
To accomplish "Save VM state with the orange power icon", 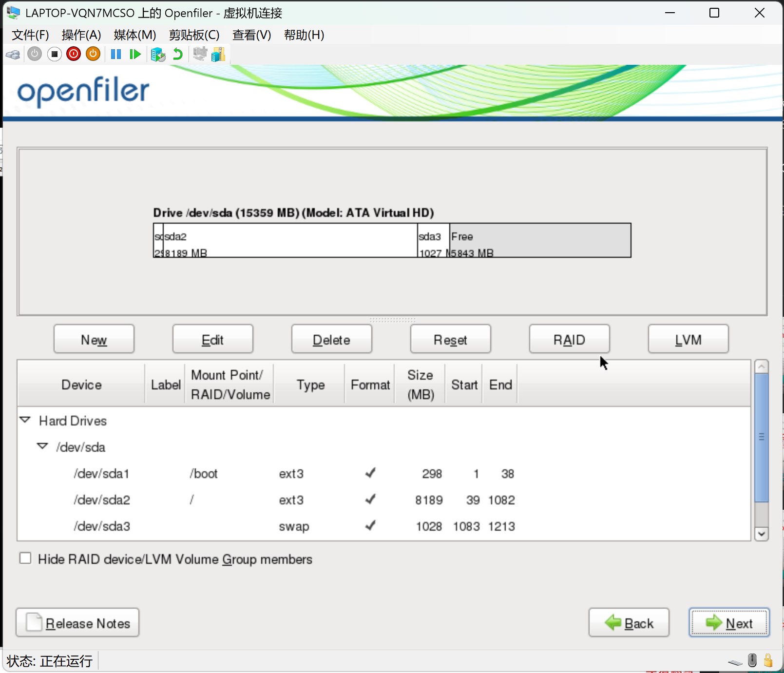I will pyautogui.click(x=93, y=54).
